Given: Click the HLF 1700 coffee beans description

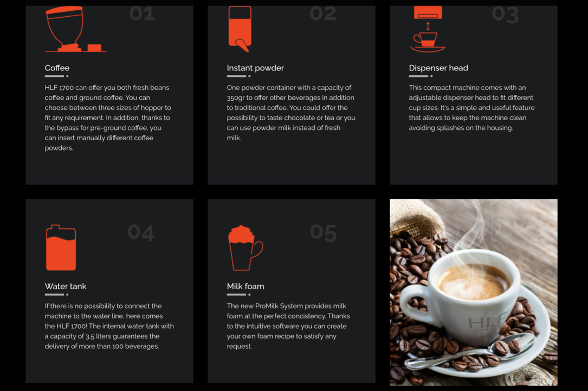Looking at the screenshot, I should point(108,118).
